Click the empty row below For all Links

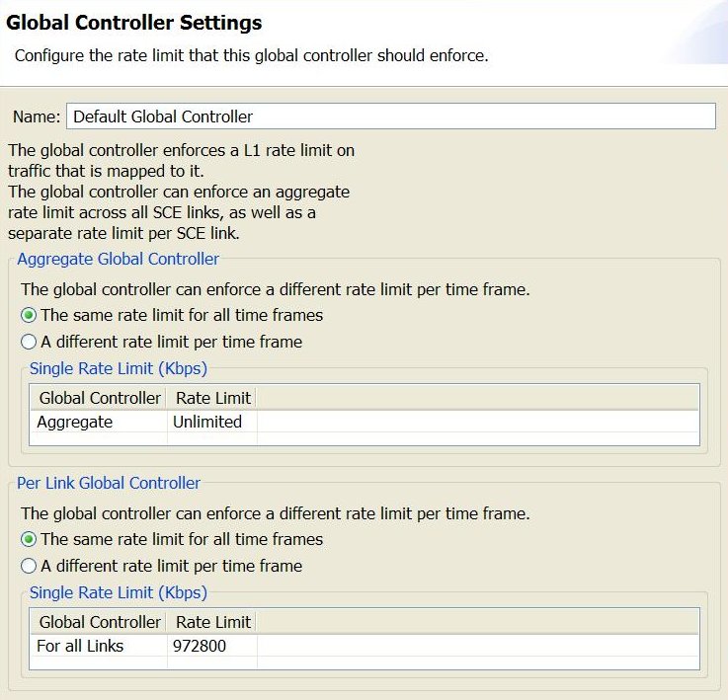[x=296, y=662]
